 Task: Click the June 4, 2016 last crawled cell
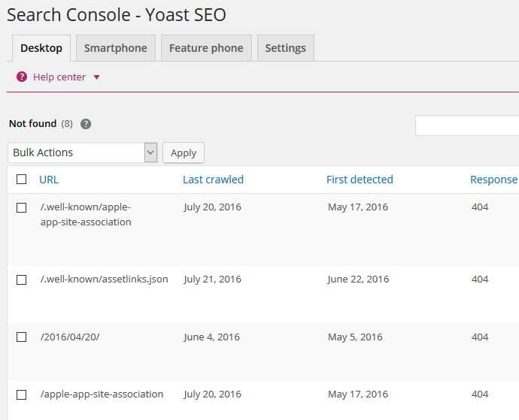click(212, 337)
